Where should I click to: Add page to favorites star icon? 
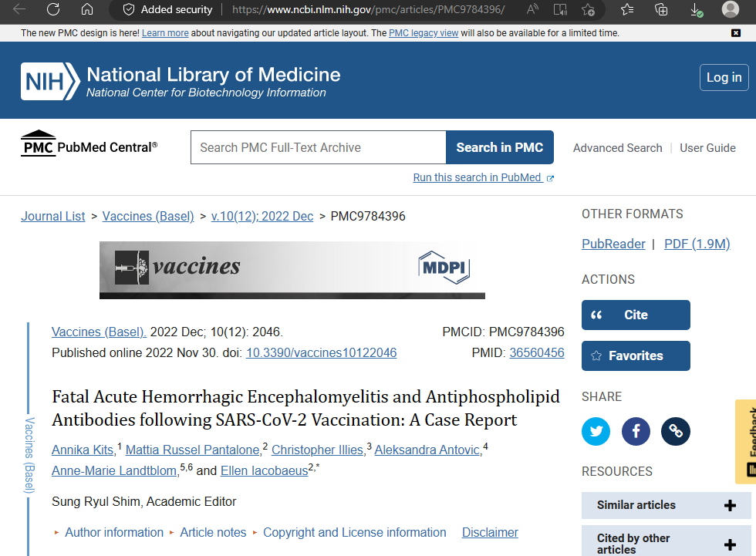coord(588,9)
